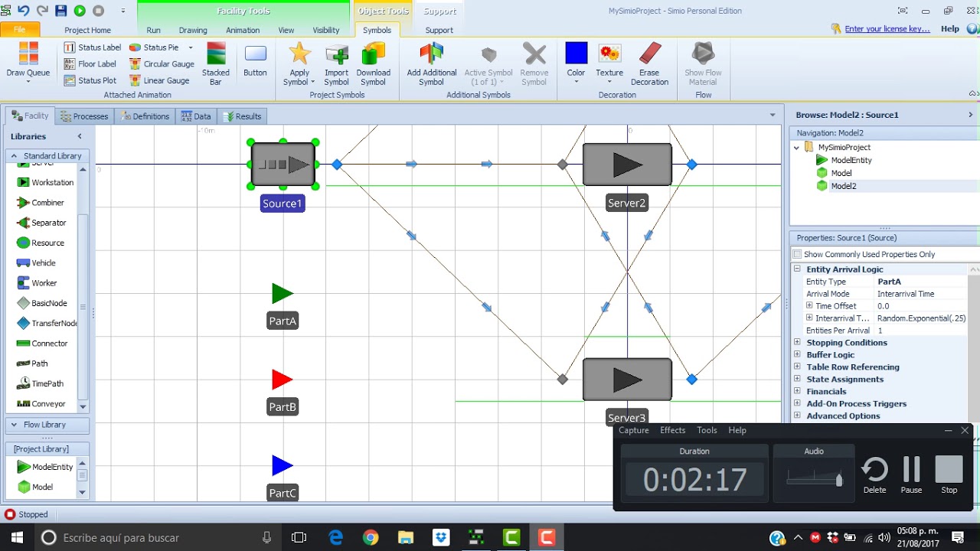
Task: Open the Apply Symbol gallery
Action: 299,64
